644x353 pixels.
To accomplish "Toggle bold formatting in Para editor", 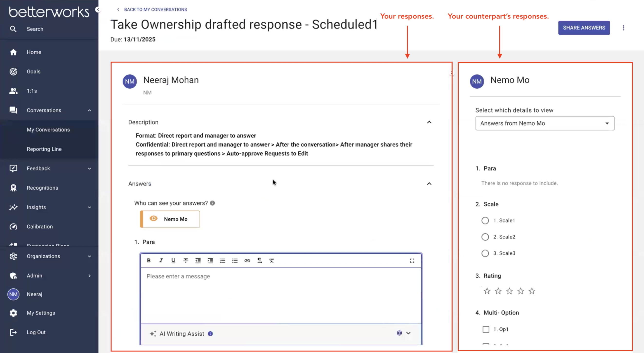I will (149, 260).
